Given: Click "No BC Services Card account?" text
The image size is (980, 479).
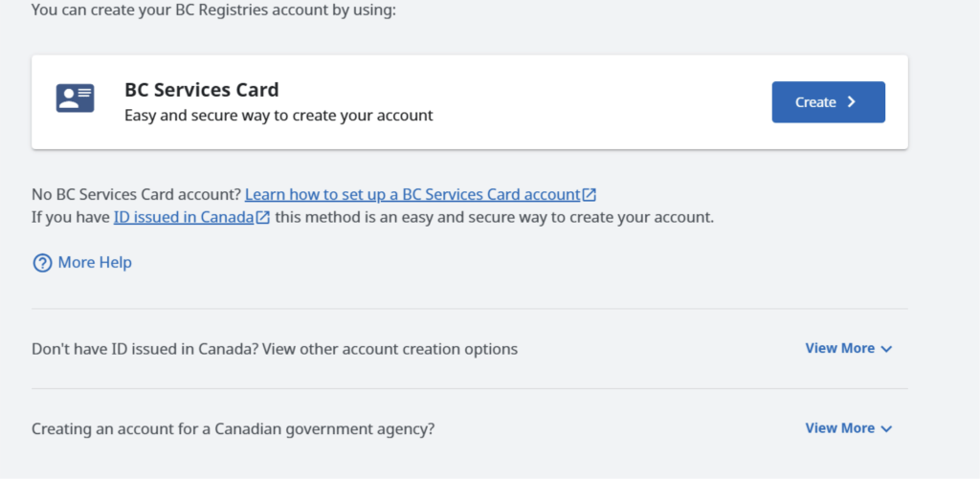Looking at the screenshot, I should [x=136, y=195].
